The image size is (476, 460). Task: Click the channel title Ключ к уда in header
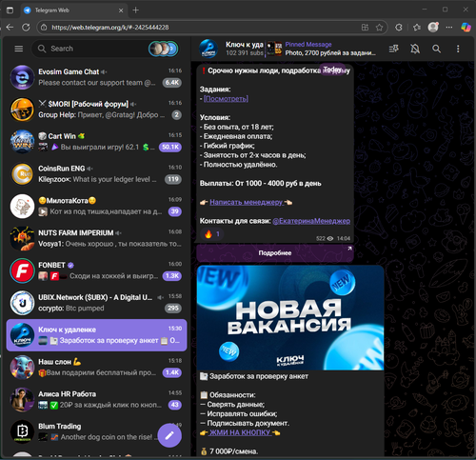(x=245, y=45)
